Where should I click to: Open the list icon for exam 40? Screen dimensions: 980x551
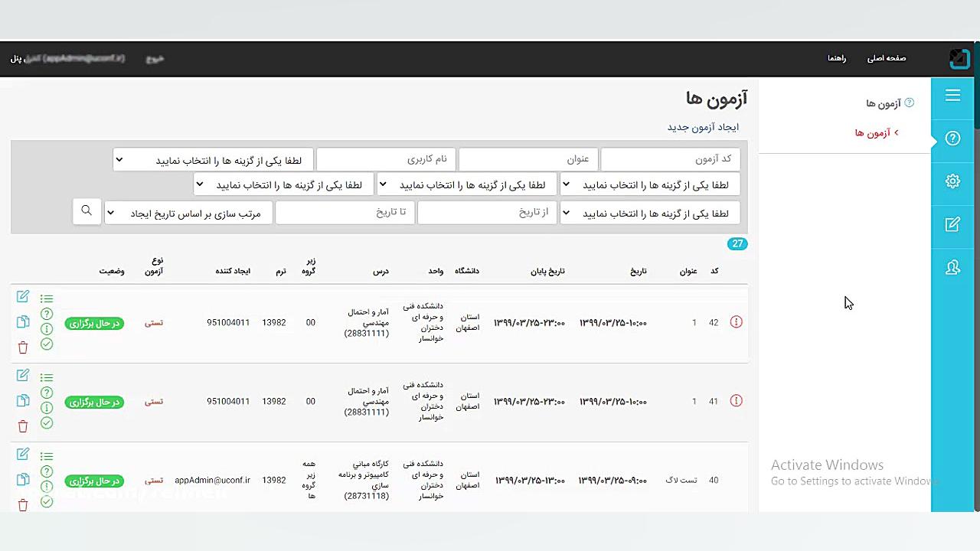click(47, 456)
